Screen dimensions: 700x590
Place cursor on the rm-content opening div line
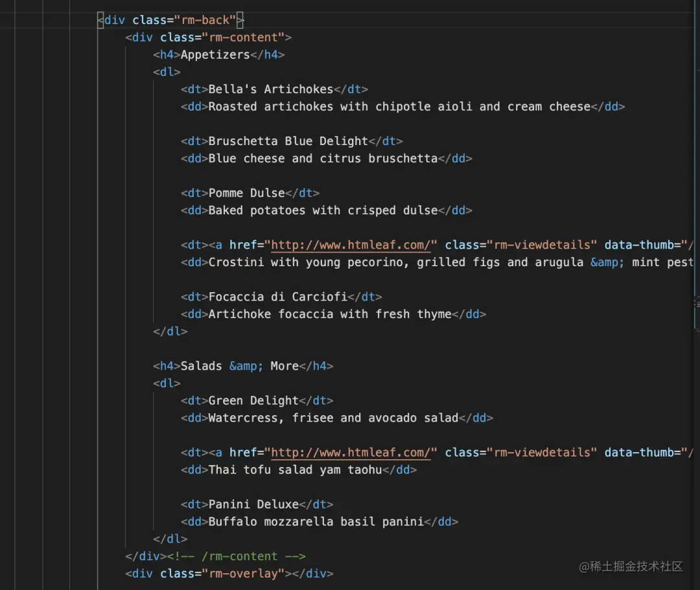[x=209, y=38]
